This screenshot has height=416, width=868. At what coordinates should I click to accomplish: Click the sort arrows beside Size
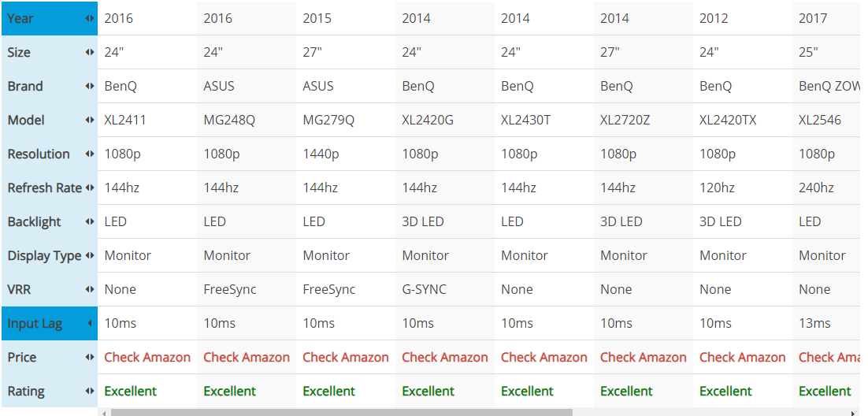click(x=90, y=52)
